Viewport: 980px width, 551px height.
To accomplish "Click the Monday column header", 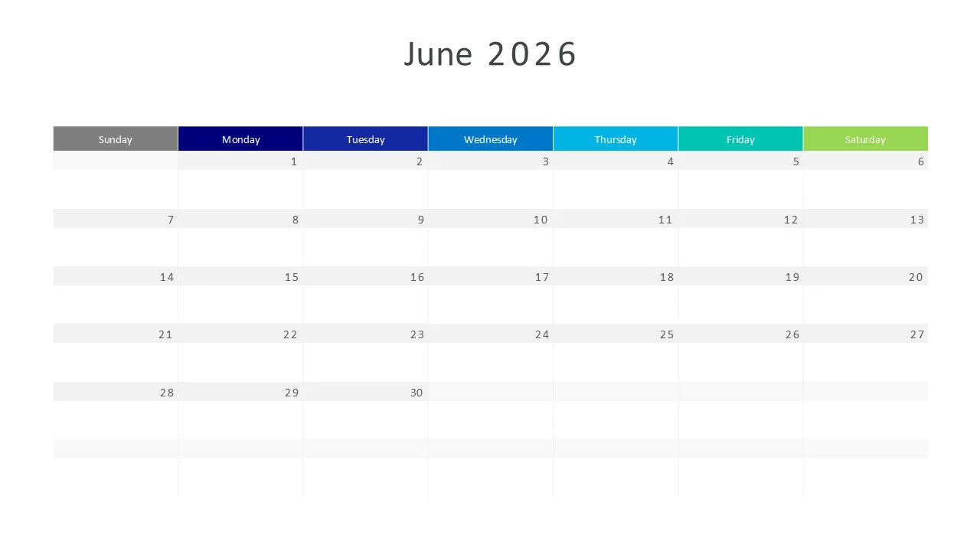I will 240,139.
